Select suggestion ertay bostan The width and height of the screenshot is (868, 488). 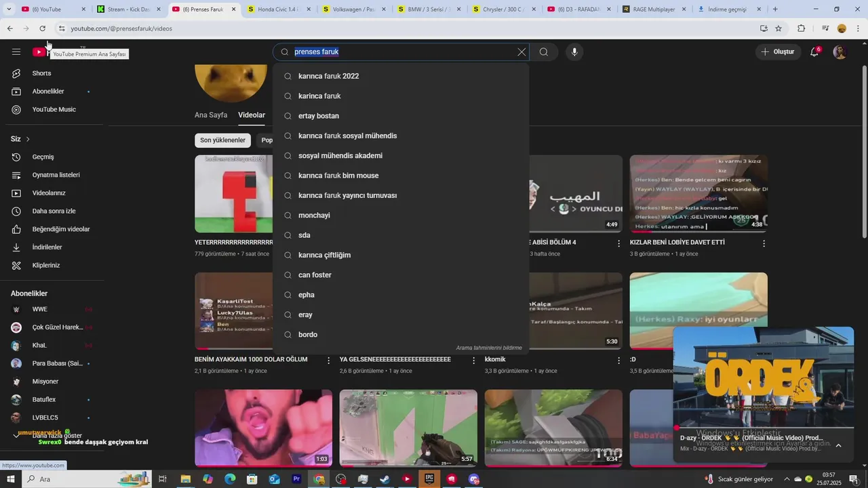[x=401, y=116]
